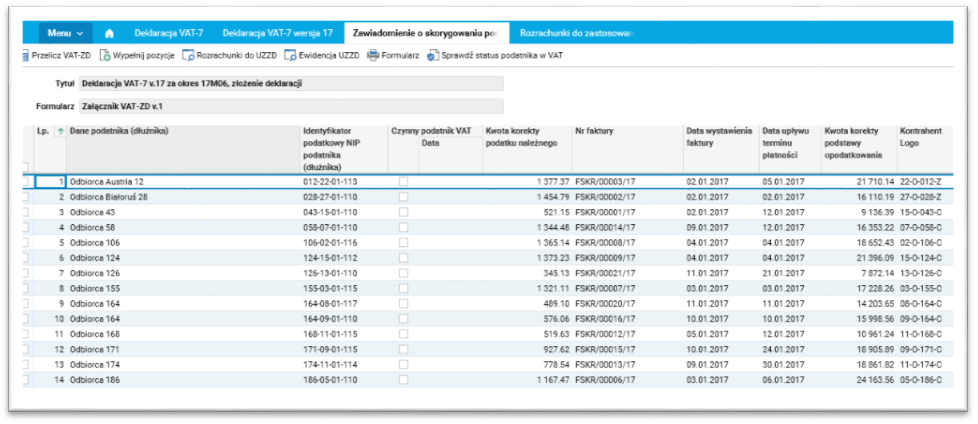Toggle VAT checkbox for Odbiorca 58

click(404, 227)
